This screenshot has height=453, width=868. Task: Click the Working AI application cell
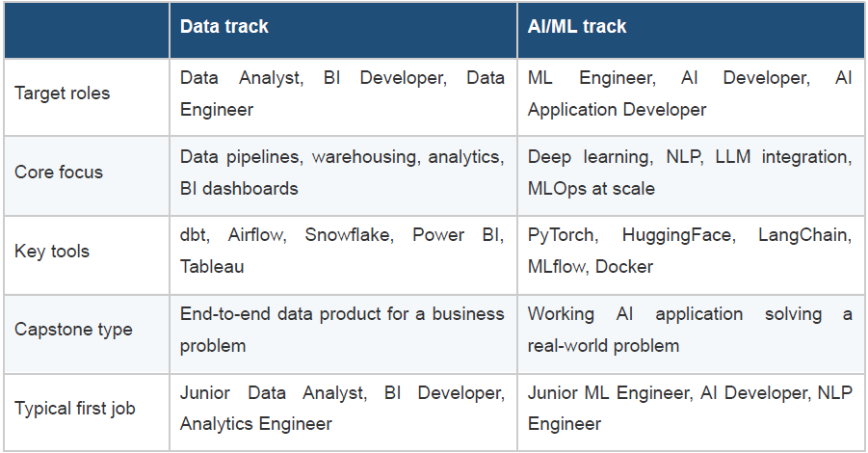[691, 333]
